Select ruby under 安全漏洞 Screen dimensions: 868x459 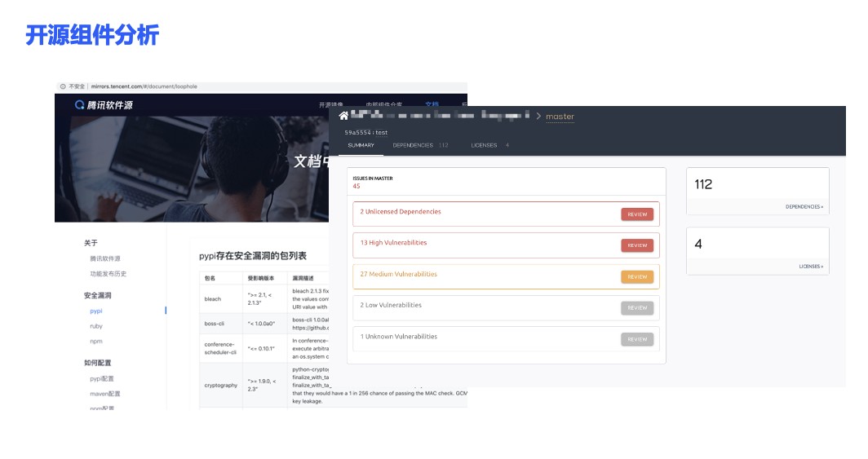point(96,326)
